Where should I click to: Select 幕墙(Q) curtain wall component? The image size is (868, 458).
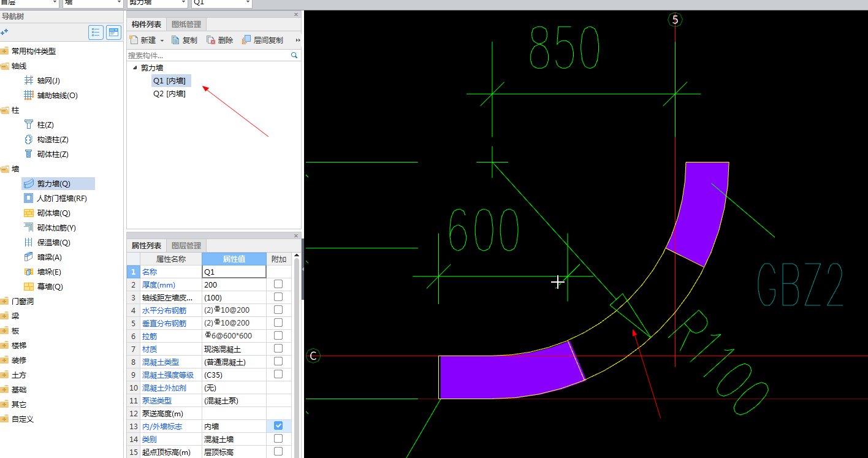click(x=50, y=286)
